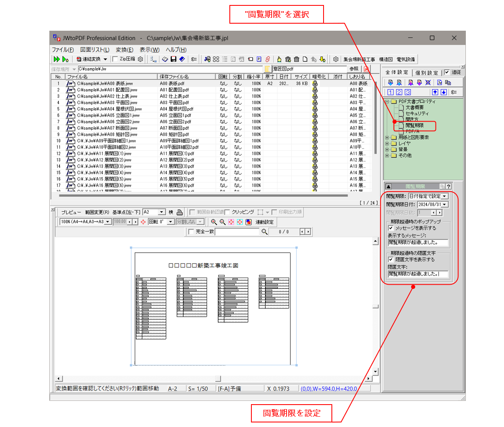Click the printer icon in preview toolbar

tap(180, 212)
